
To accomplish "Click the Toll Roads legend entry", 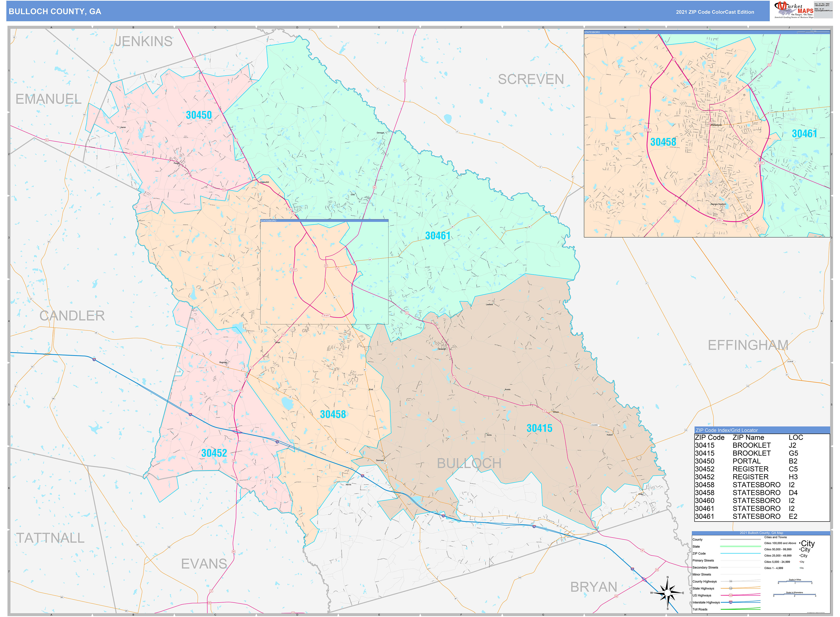I will [x=700, y=609].
